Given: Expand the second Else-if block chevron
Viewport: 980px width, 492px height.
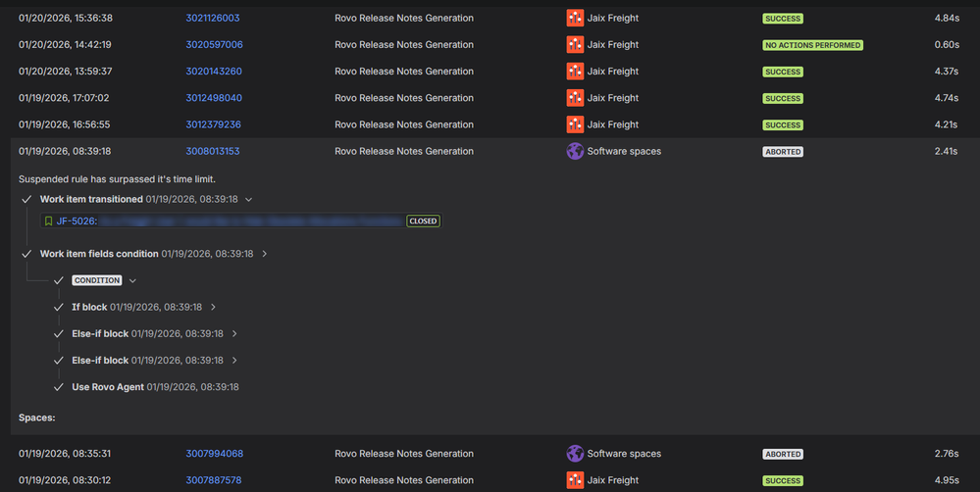Looking at the screenshot, I should 234,361.
